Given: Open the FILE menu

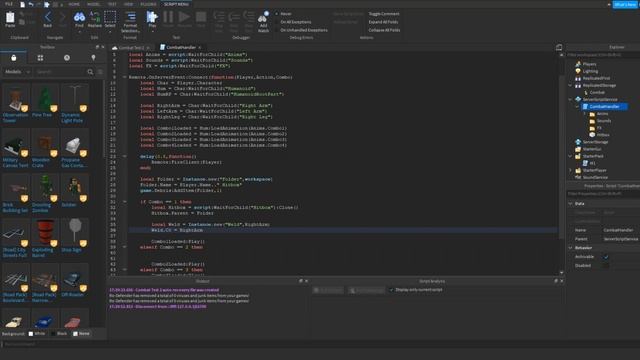Looking at the screenshot, I should click(9, 4).
